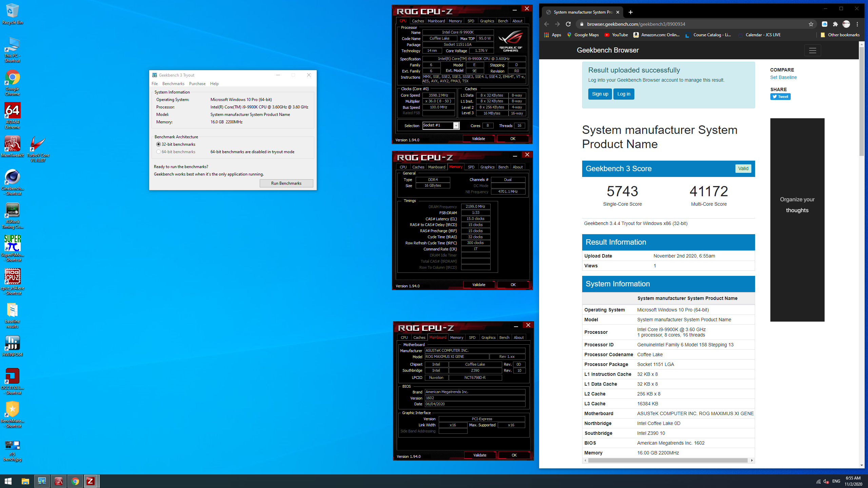Open Geekbench taskbar icon
The width and height of the screenshot is (868, 488).
[42, 481]
